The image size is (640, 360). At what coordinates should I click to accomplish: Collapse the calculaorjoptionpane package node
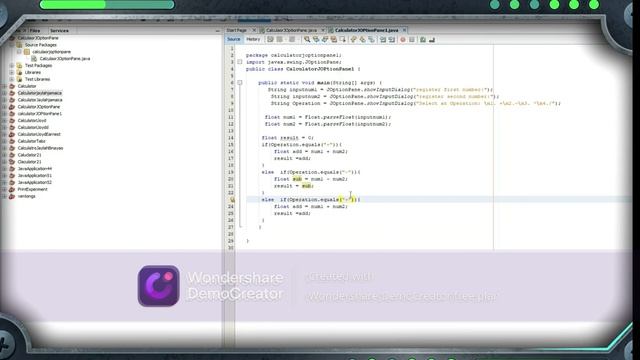(x=19, y=52)
